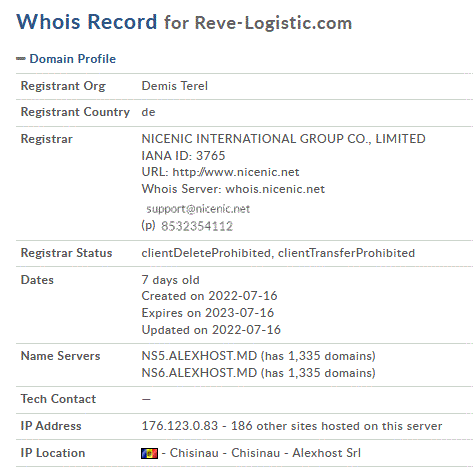Screen dimensions: 473x469
Task: Click the Moldova flag icon
Action: tap(149, 453)
